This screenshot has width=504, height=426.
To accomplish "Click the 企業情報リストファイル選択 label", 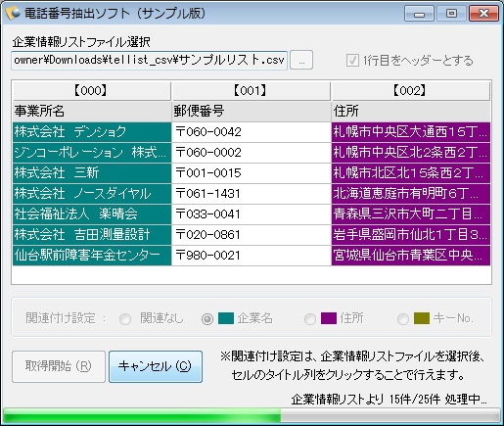I will [81, 42].
